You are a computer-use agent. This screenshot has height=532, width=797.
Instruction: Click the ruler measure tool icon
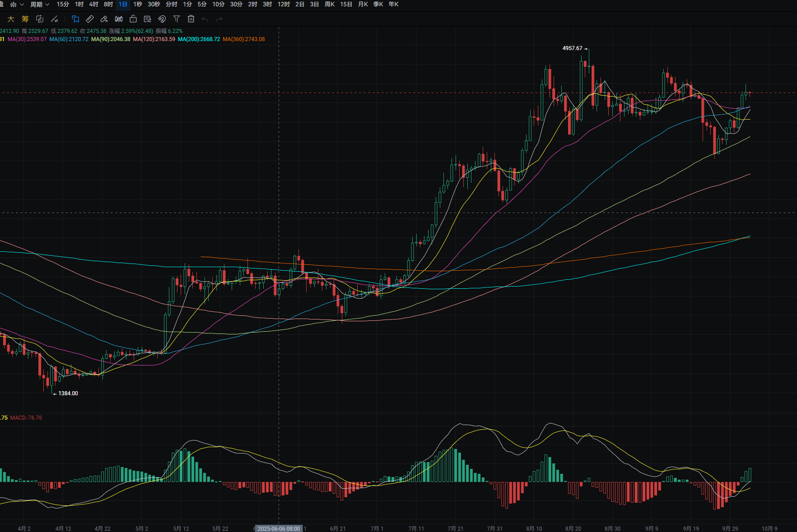pos(90,19)
